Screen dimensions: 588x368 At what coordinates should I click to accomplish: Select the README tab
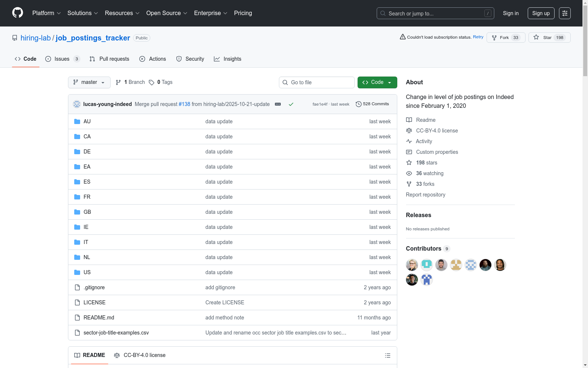point(90,355)
